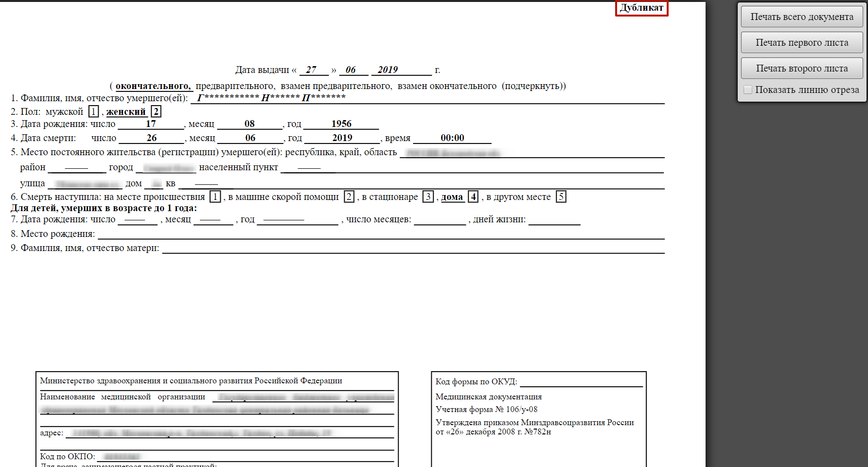Click 'Код формы по ОКУД' blank line
Screen dimensions: 868x467
[581, 382]
